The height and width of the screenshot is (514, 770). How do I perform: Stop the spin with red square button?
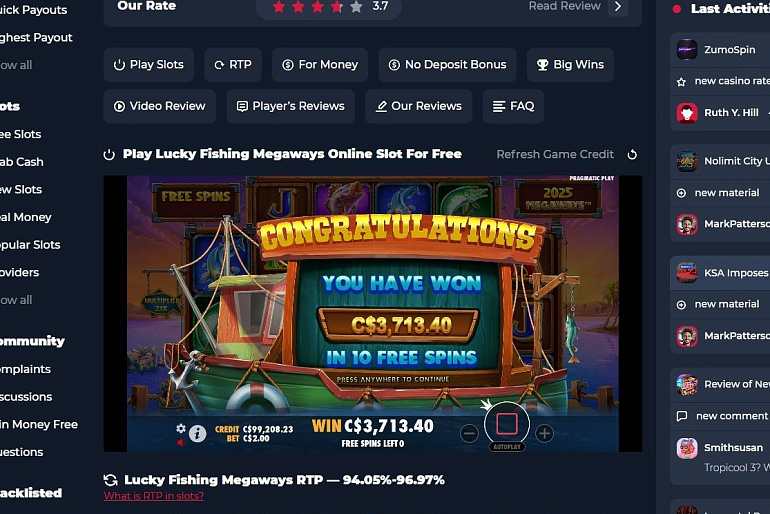(x=507, y=424)
